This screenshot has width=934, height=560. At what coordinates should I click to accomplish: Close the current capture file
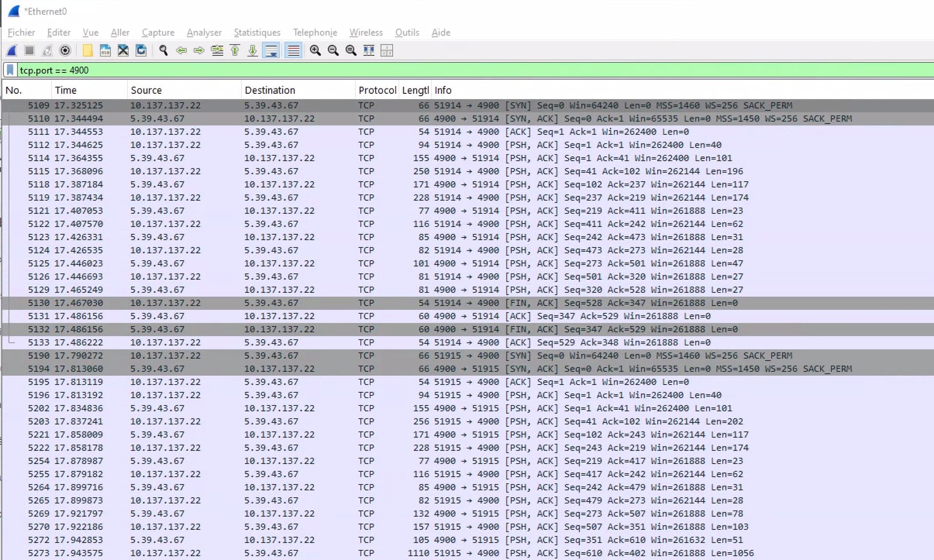(123, 51)
